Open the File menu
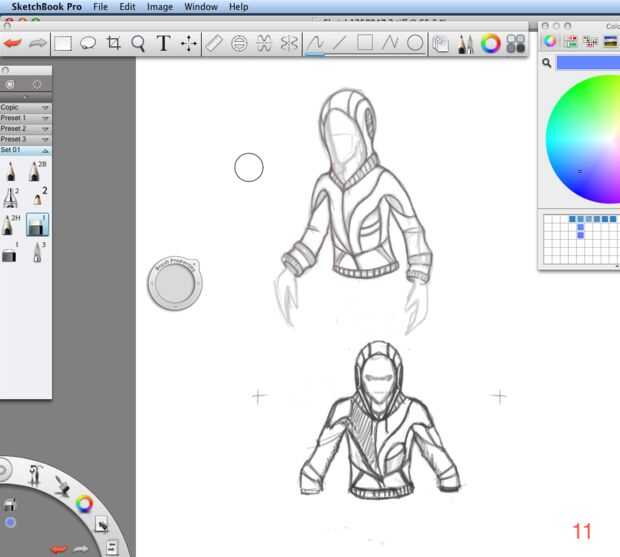The height and width of the screenshot is (557, 620). (100, 7)
